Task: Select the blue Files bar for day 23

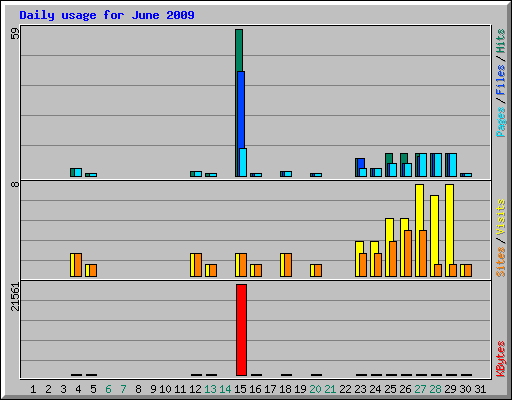Action: pos(360,164)
